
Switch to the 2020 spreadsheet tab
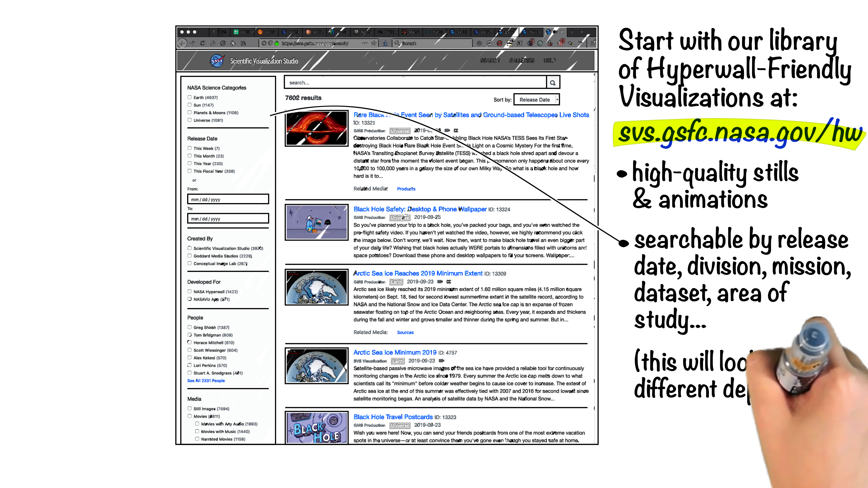tap(242, 32)
